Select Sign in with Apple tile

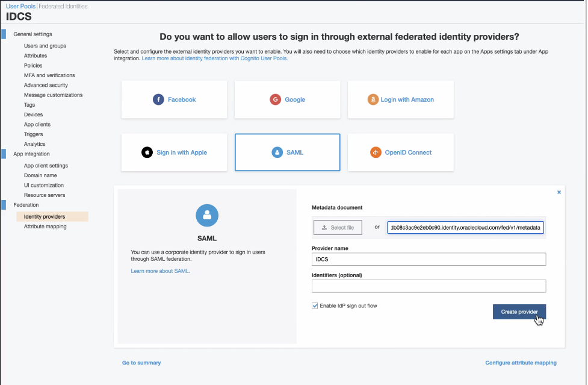pos(175,152)
